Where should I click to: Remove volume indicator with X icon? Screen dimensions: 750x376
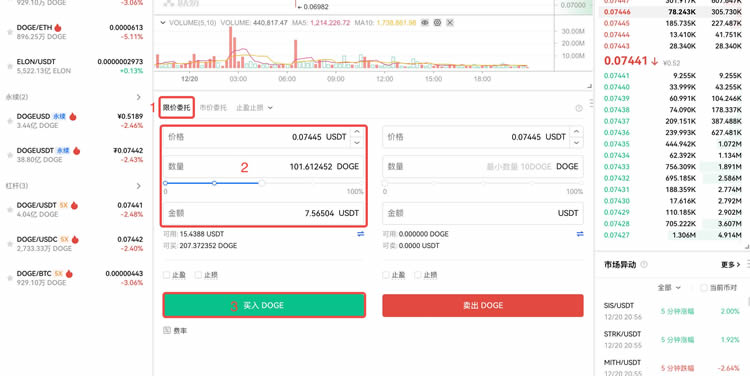tap(450, 22)
